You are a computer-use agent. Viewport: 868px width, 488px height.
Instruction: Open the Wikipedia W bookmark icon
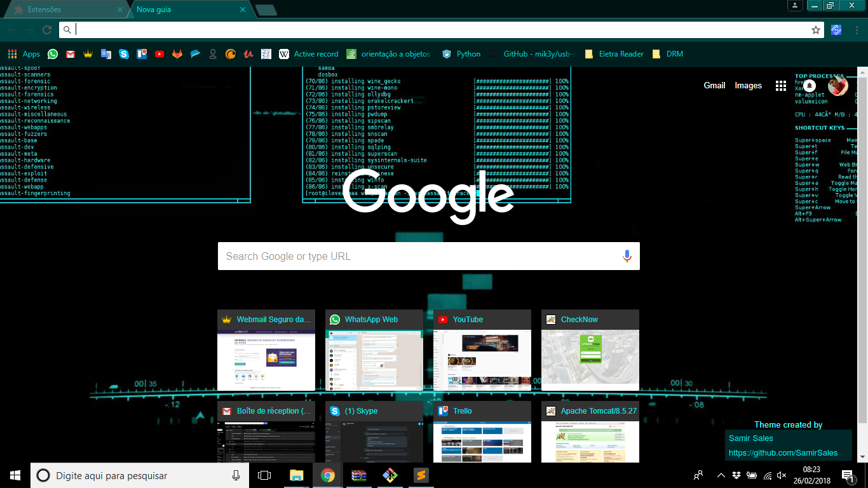pyautogui.click(x=284, y=54)
